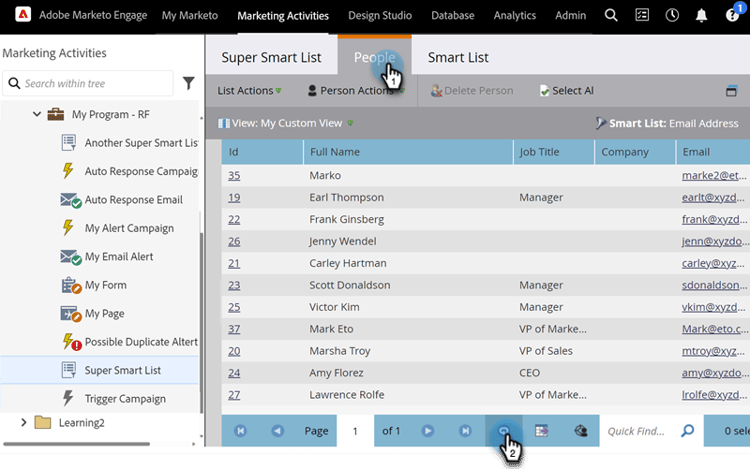This screenshot has width=750, height=469.
Task: Click the Delete Person button
Action: tap(472, 91)
